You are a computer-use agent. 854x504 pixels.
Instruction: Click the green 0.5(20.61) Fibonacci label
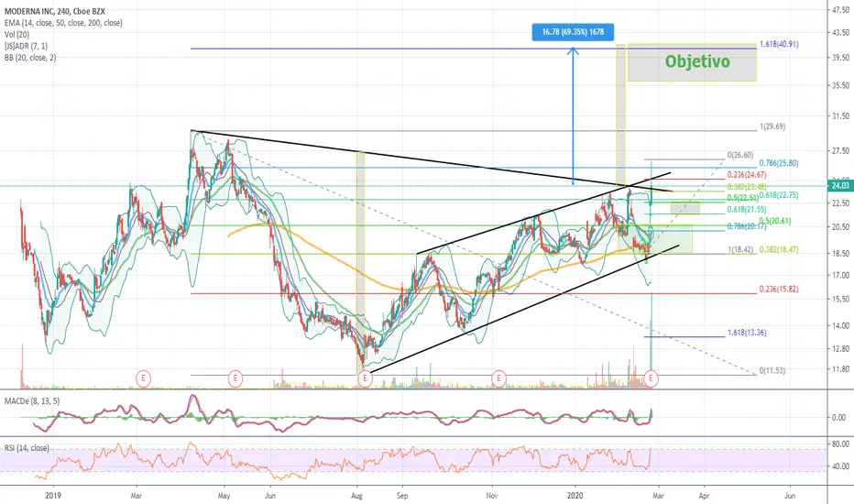tap(775, 221)
